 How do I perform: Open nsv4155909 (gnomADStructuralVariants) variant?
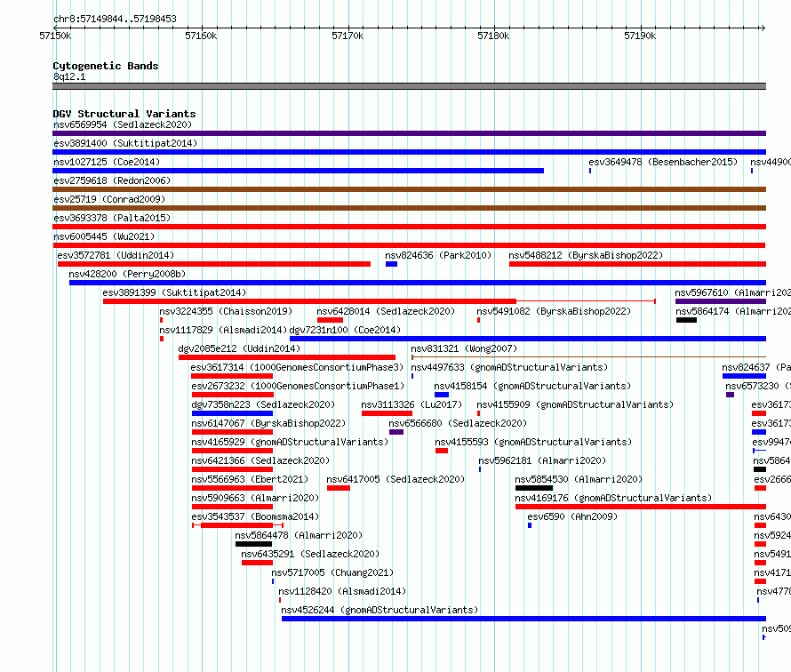(575, 404)
